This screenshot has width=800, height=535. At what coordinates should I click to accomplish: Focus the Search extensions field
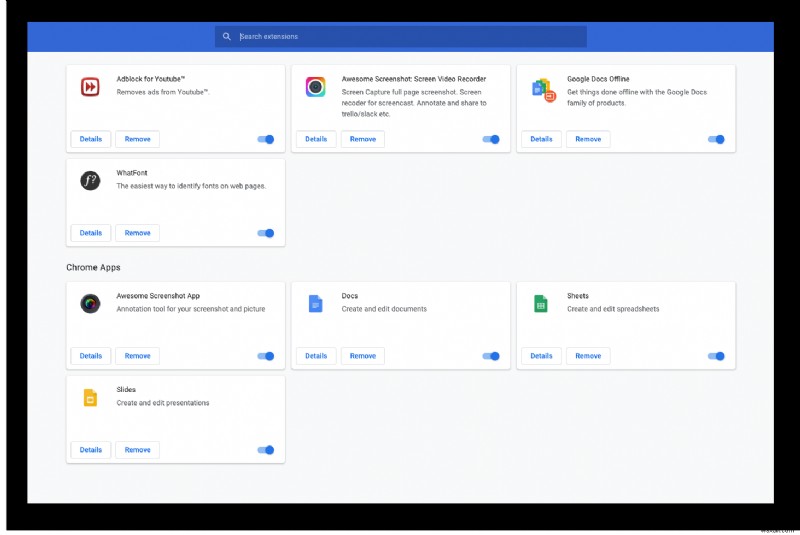click(401, 37)
